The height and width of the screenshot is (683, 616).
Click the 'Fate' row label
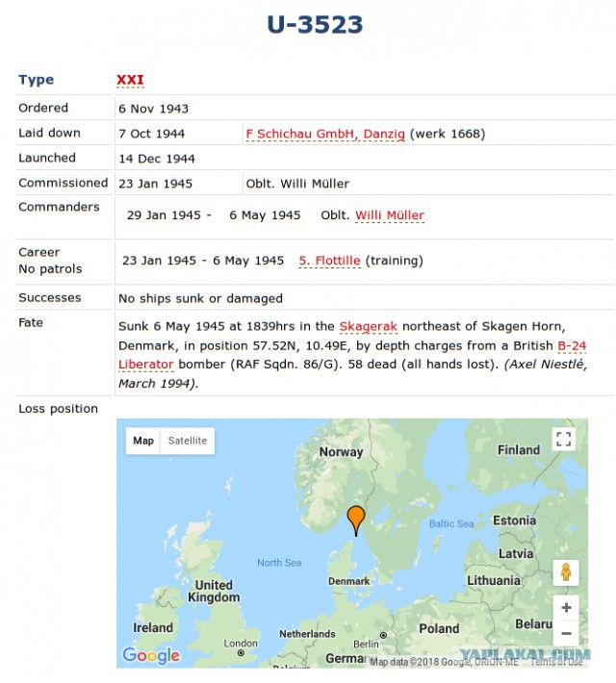(31, 322)
